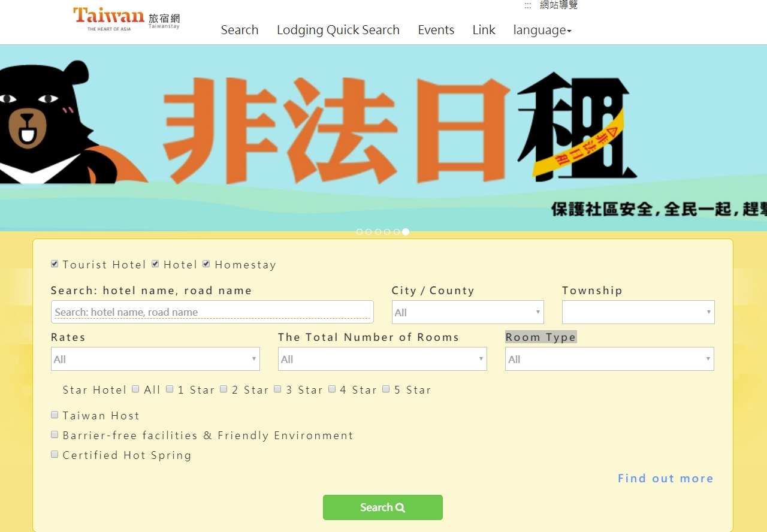Image resolution: width=767 pixels, height=532 pixels.
Task: Uncheck the Hotel checkbox
Action: tap(155, 264)
